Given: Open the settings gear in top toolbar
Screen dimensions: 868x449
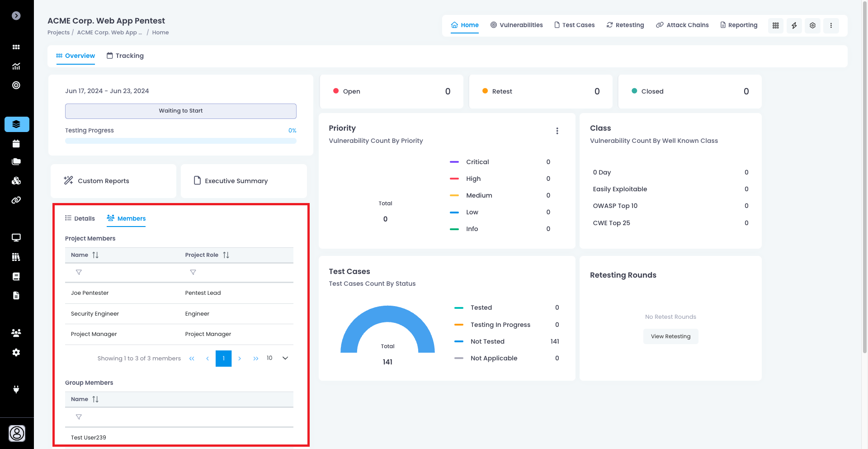Looking at the screenshot, I should tap(812, 25).
